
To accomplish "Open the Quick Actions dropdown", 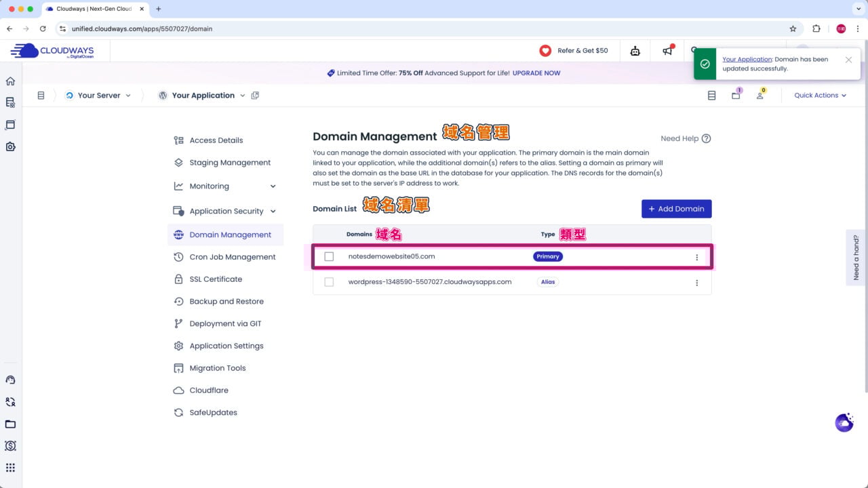I will point(820,96).
